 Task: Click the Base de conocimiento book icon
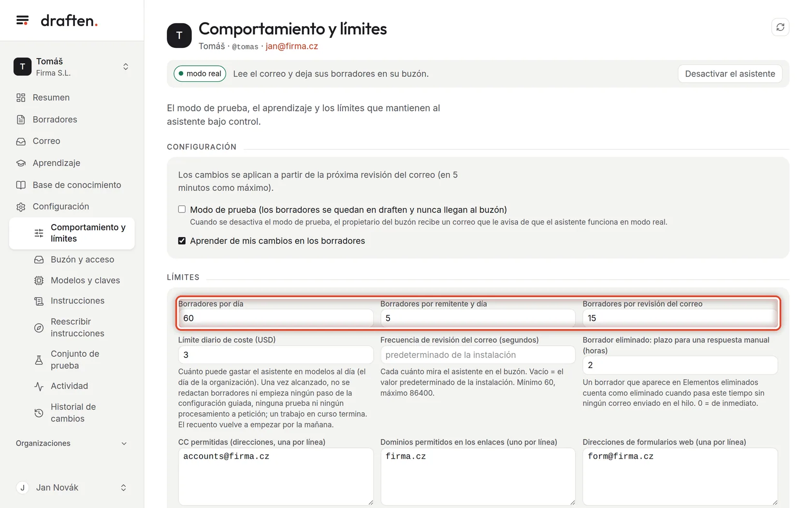tap(21, 185)
